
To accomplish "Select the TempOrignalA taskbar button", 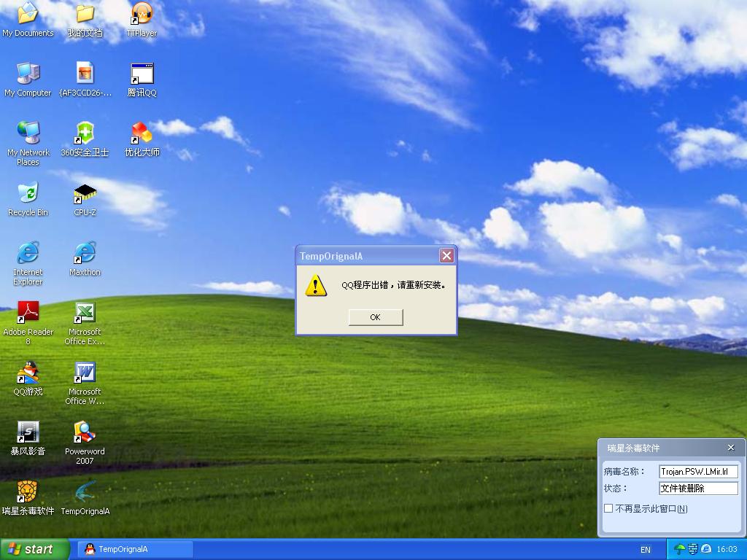I will [x=136, y=550].
